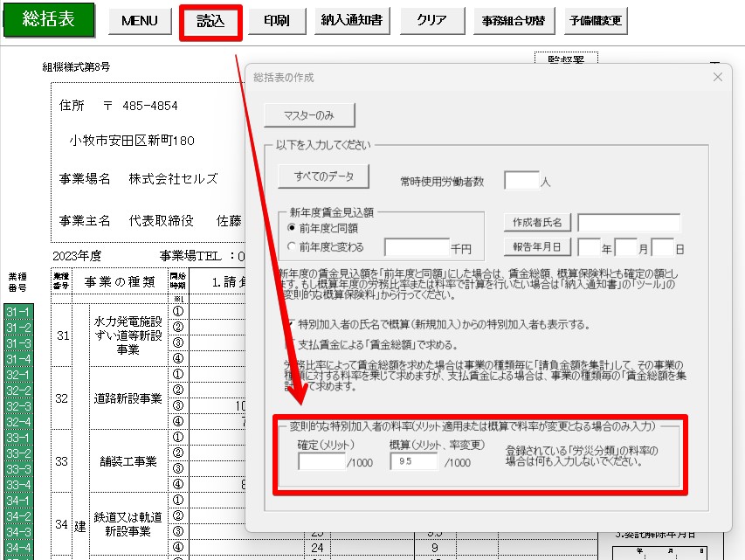The image size is (745, 560).
Task: Toggle 特別加入者の氏名で概算 checkbox
Action: 290,324
